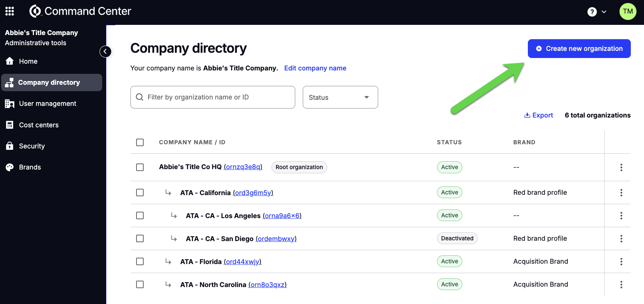Click the Edit company name link
The width and height of the screenshot is (644, 304).
315,68
